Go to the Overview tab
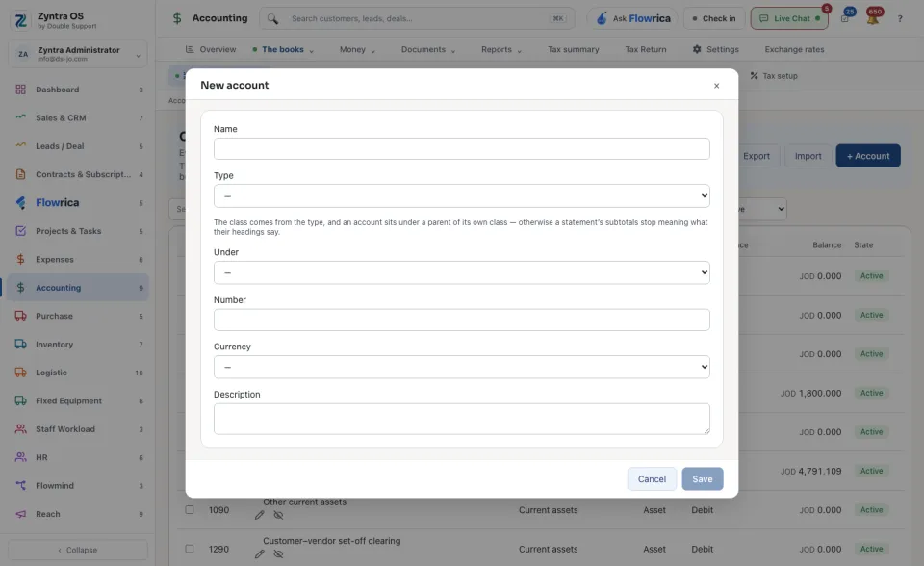 211,49
